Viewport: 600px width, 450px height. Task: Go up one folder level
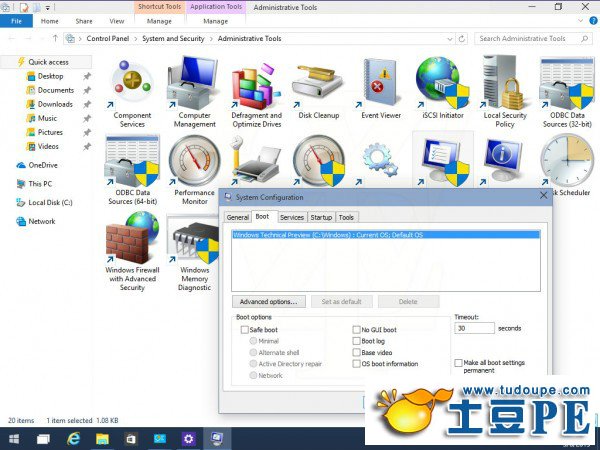tap(55, 38)
